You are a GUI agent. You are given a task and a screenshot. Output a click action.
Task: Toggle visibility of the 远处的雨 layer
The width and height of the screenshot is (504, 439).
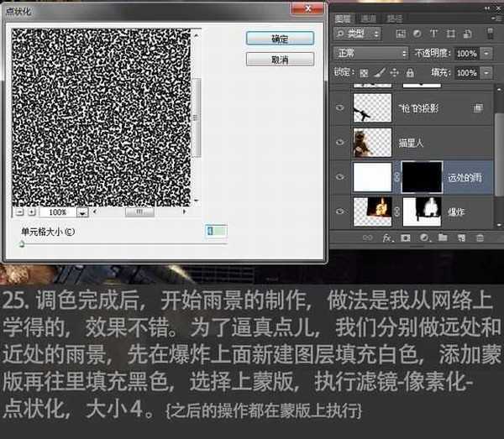(x=340, y=177)
